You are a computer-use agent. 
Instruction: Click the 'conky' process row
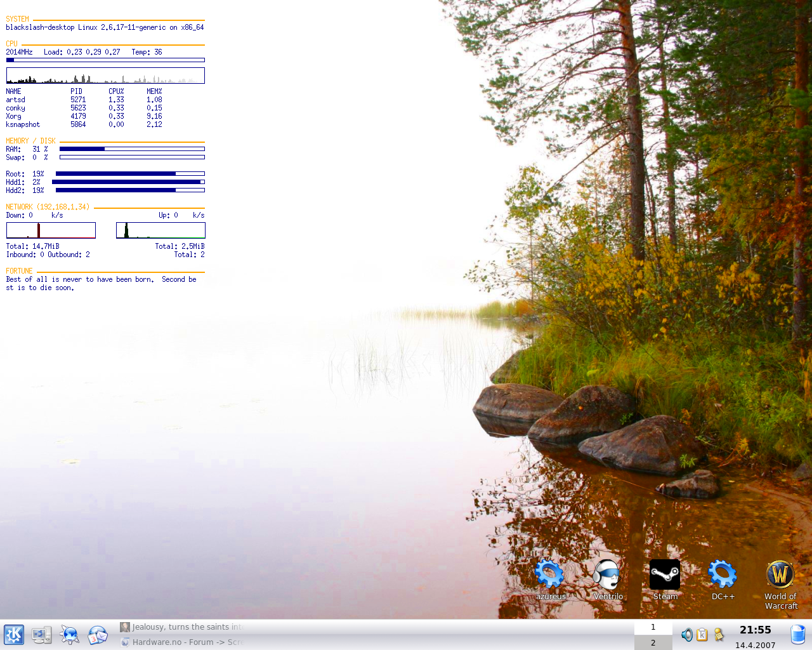pyautogui.click(x=84, y=108)
